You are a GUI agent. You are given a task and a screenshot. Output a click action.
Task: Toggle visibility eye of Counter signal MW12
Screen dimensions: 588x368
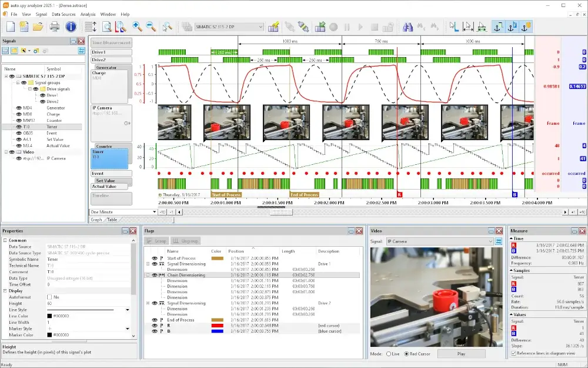[19, 121]
